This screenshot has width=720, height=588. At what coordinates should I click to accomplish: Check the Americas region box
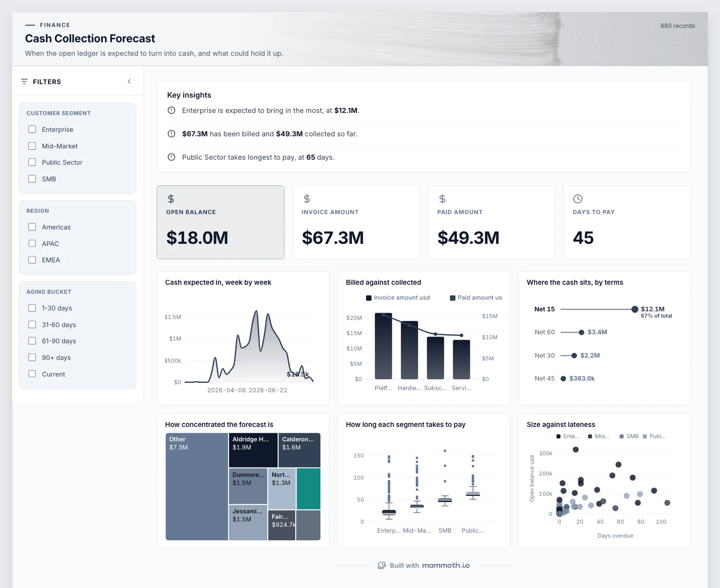click(x=32, y=227)
